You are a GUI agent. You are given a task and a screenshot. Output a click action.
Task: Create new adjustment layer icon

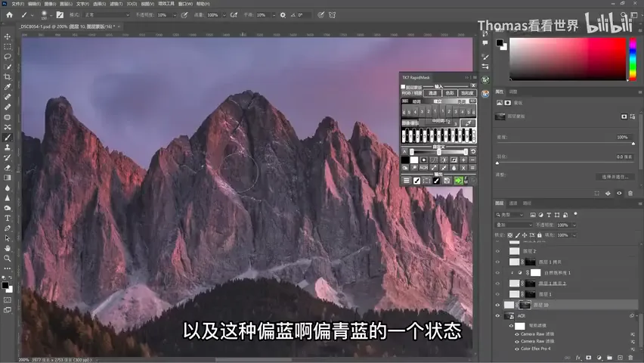599,358
